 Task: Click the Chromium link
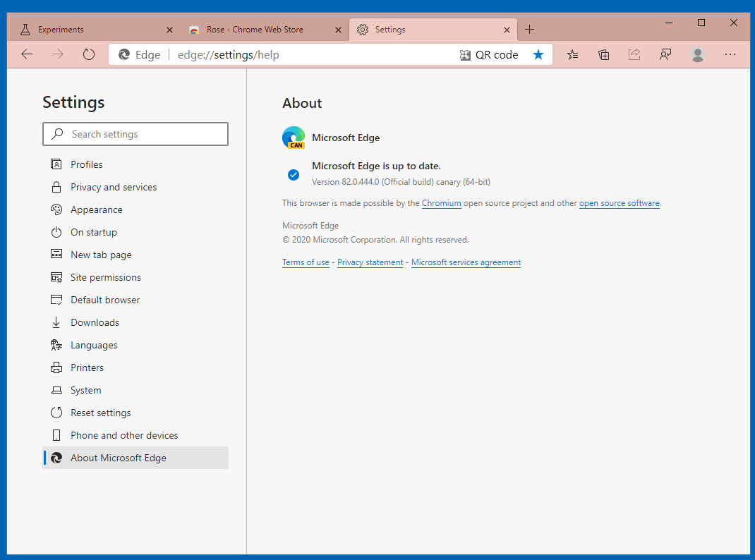tap(442, 203)
